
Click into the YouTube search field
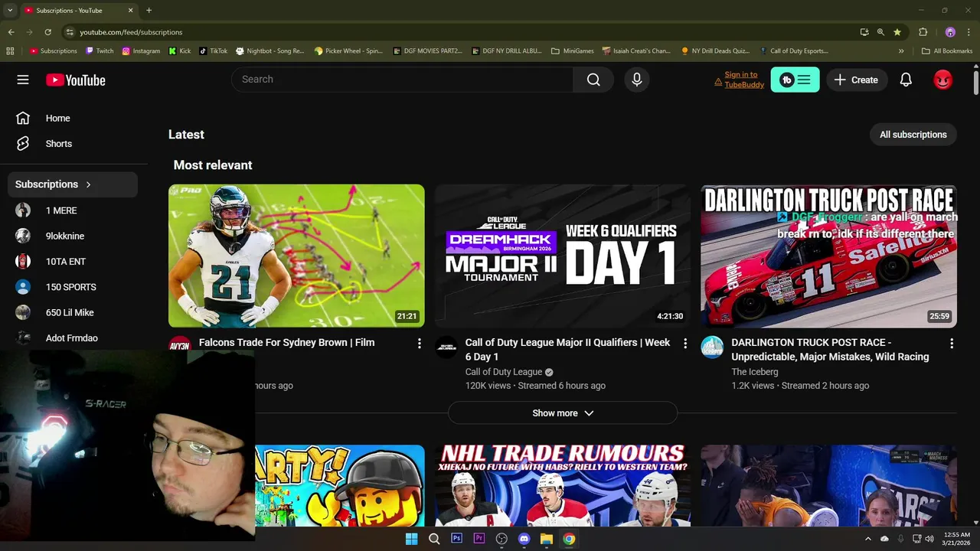click(402, 80)
